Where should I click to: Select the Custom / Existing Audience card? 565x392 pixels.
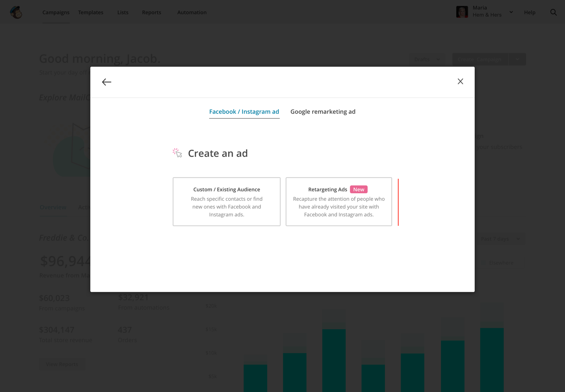click(227, 202)
